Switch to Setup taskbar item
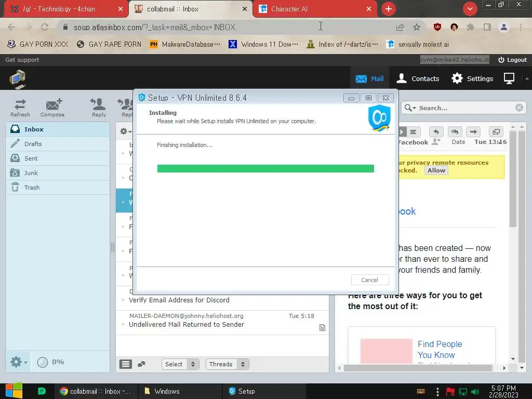Screen dimensions: 532x399 264,391
